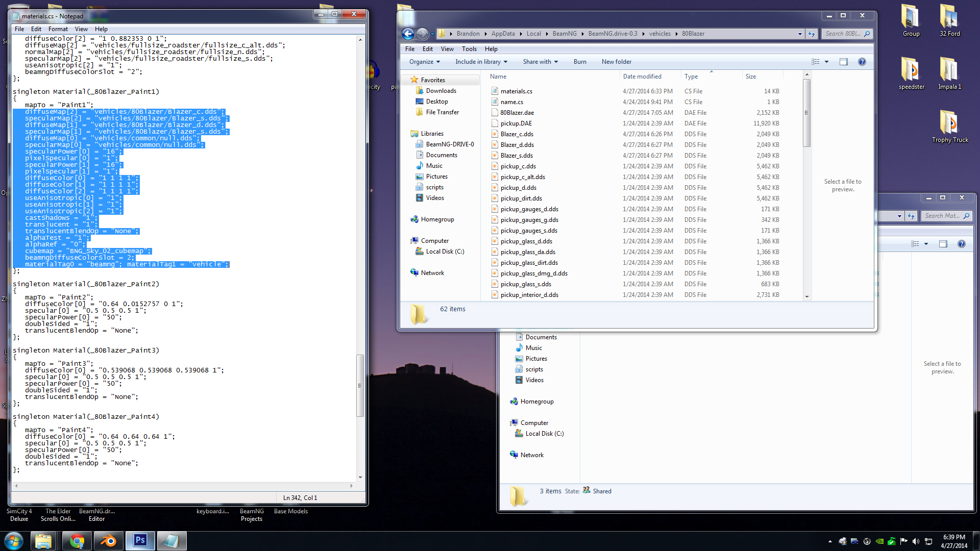Click the 80Blazer file list scrollbar thumb

tap(806, 113)
